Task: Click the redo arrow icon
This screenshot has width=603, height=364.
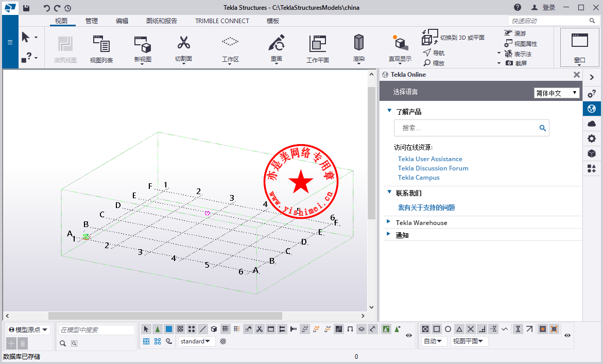Action: point(57,8)
